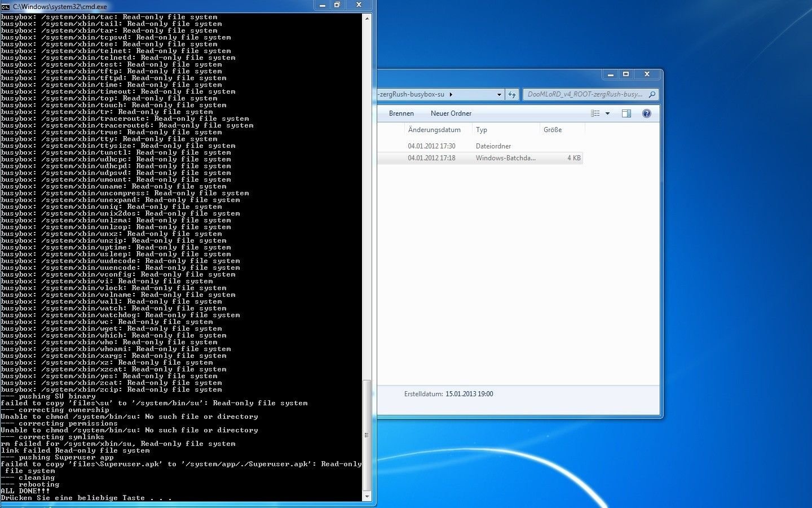Click the busybox /system/xbin/unix2dos line
812x508 pixels.
click(120, 213)
